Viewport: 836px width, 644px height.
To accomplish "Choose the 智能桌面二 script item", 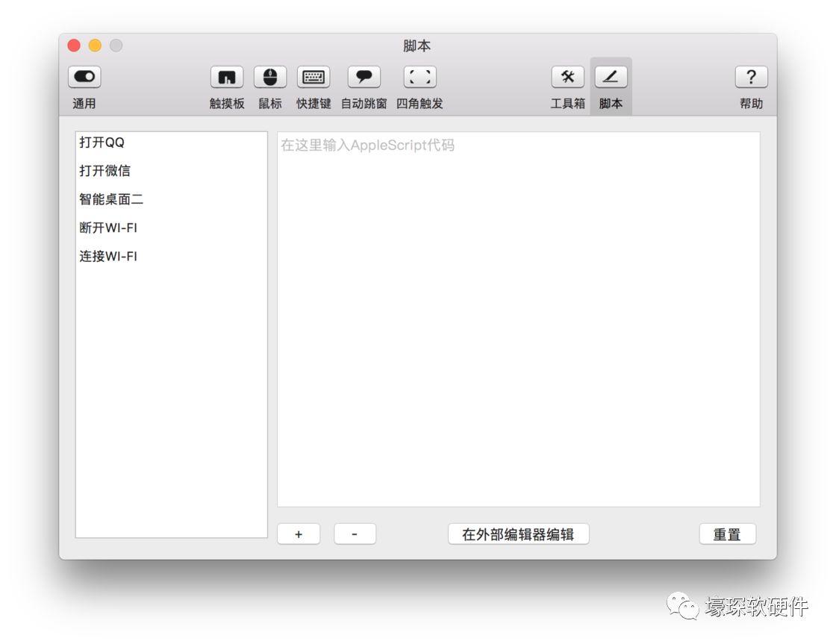I will click(111, 199).
